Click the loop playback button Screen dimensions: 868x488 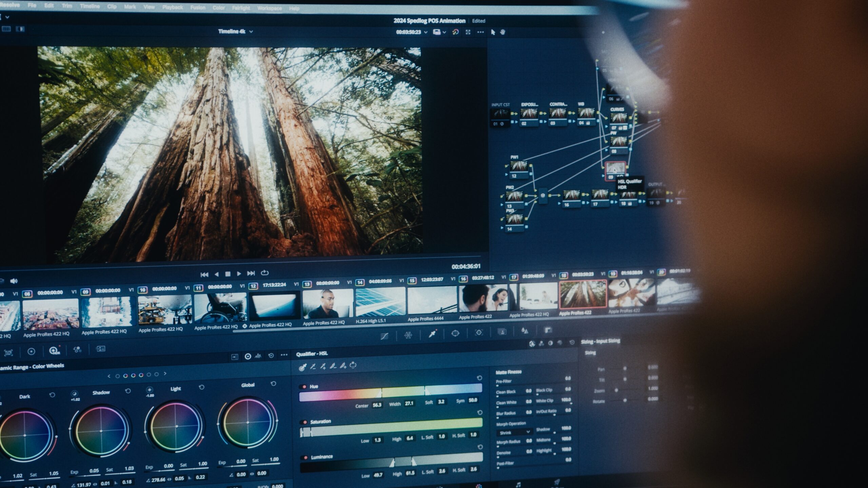[x=265, y=273]
